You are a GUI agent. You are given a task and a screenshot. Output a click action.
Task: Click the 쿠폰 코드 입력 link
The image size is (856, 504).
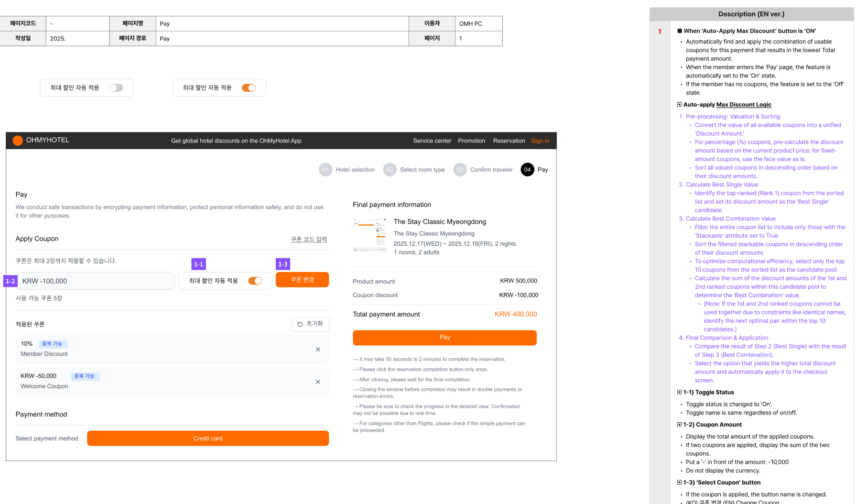click(x=309, y=239)
